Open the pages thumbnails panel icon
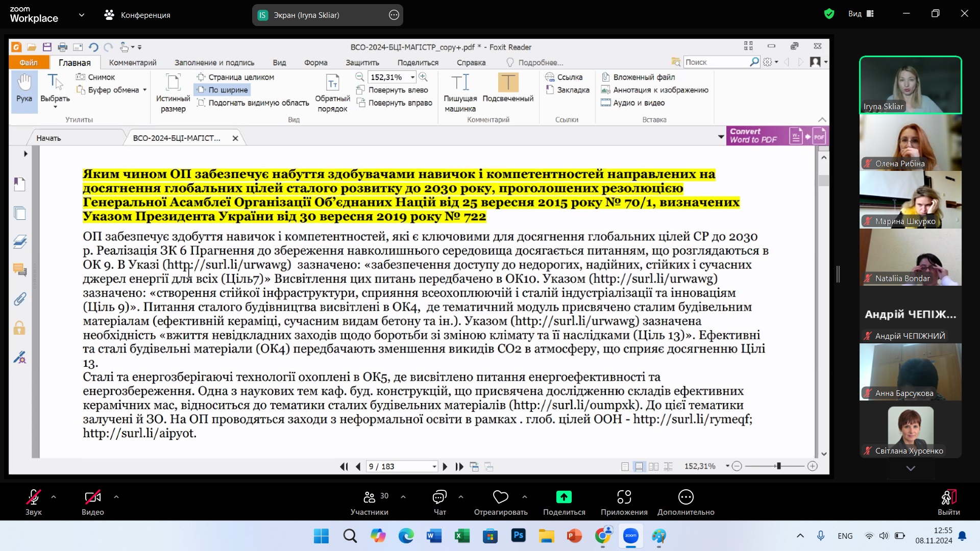The height and width of the screenshot is (551, 980). [20, 212]
